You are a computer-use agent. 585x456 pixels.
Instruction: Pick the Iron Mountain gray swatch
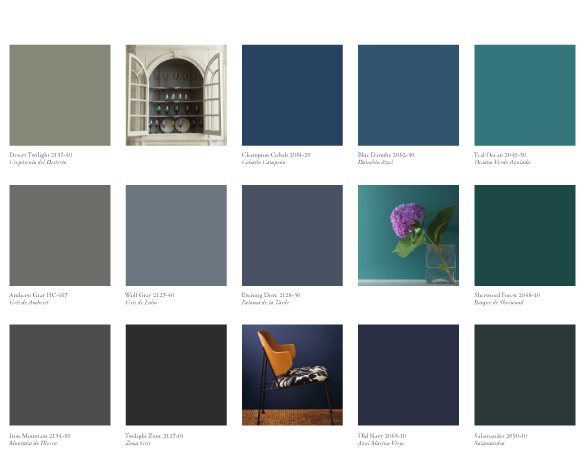60,375
